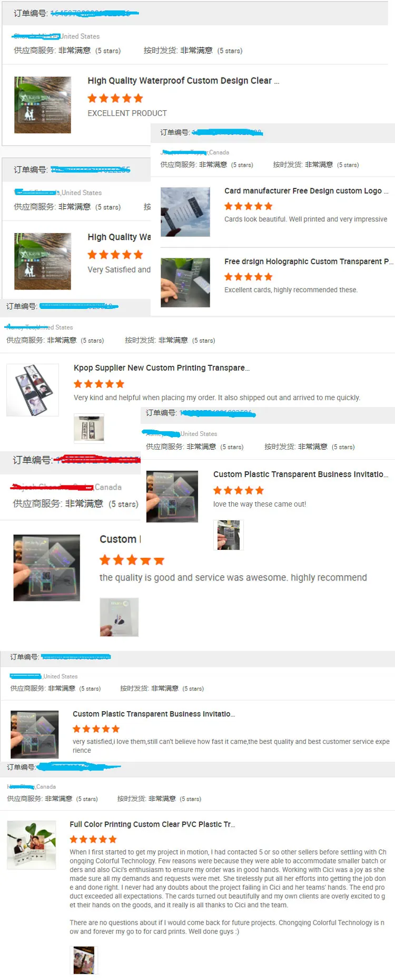Open the 'Free drsign Holographic Custom Transparent' link

click(x=309, y=261)
